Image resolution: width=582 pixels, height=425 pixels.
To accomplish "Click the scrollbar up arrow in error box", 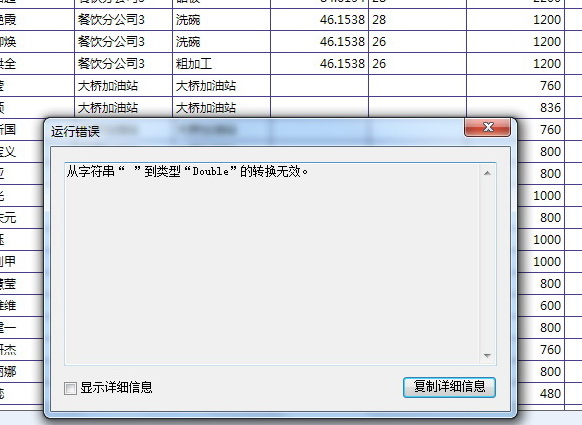I will point(487,173).
